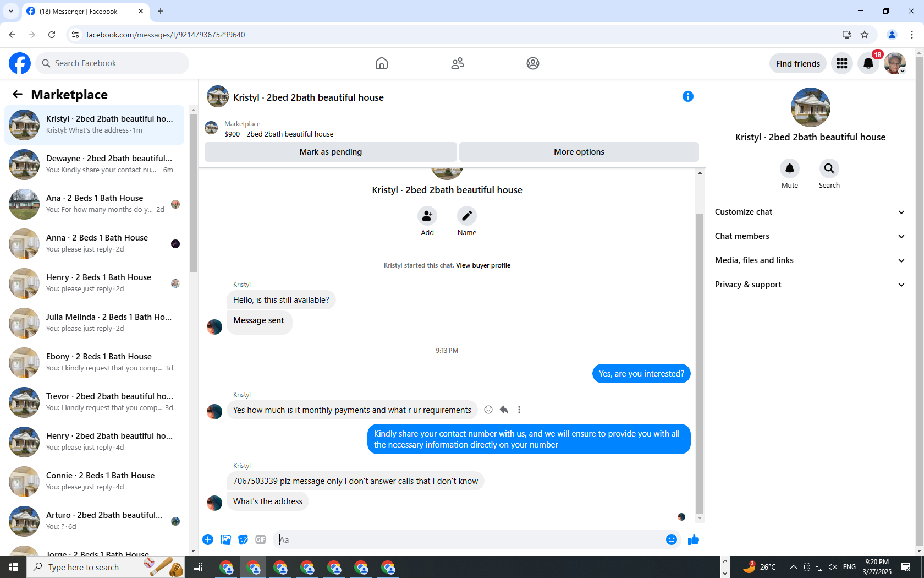Open the Home feed icon
This screenshot has width=924, height=578.
pos(382,63)
